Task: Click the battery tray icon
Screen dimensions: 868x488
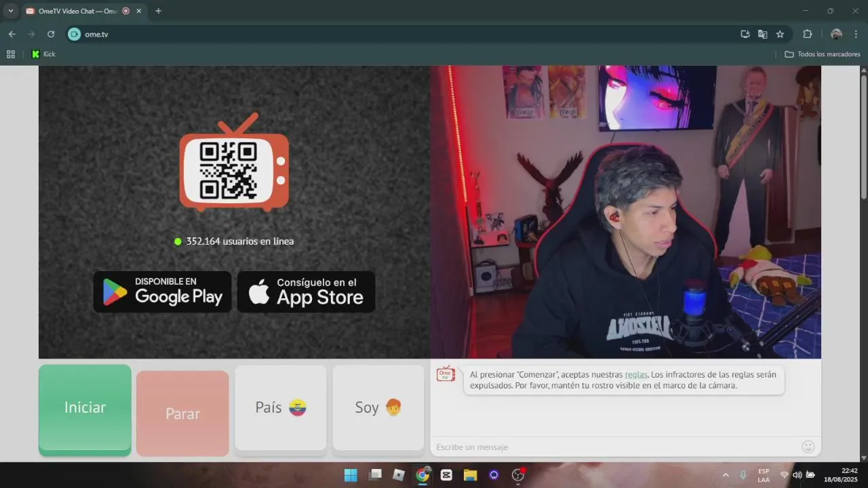Action: click(x=810, y=475)
